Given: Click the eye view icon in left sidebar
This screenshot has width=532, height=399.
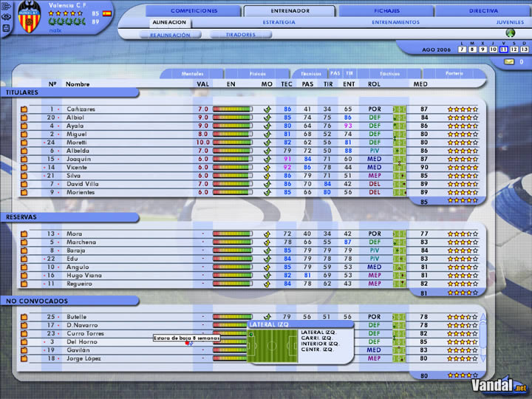Looking at the screenshot, I should click(7, 17).
